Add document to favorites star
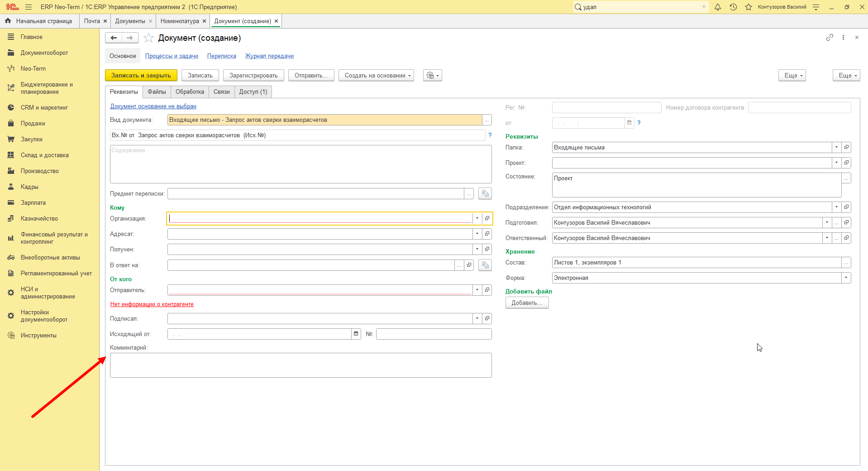The image size is (868, 471). point(148,38)
